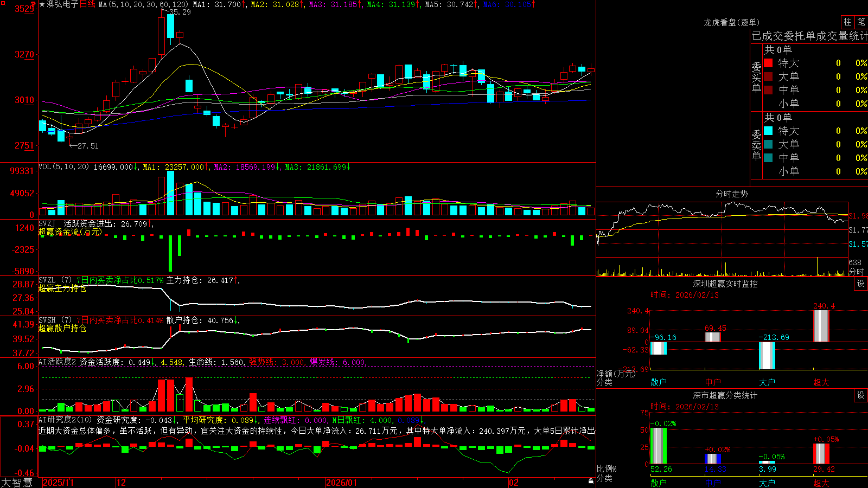This screenshot has height=488, width=868.
Task: Open the VOL(5,10,20) indicator selector
Action: (x=63, y=166)
